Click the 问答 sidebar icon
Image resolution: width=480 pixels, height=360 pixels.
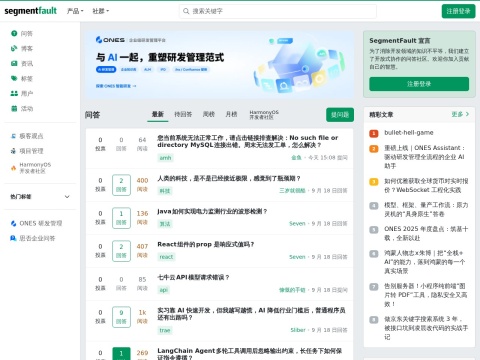[14, 33]
